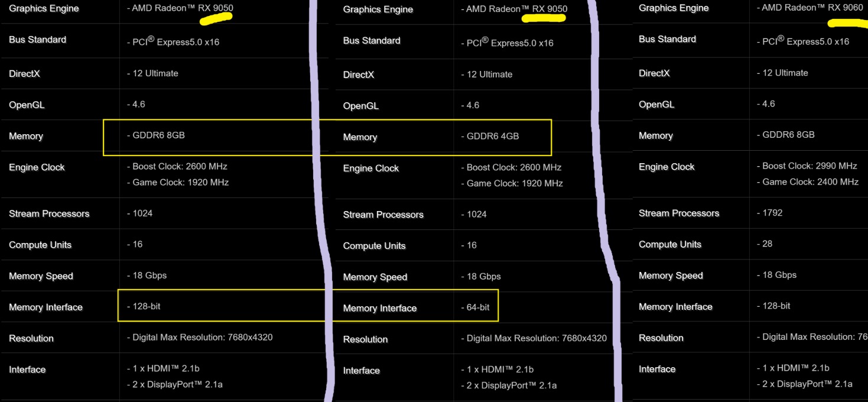Click the "Graphics Engine" label in the RX 9060 table

[x=673, y=8]
